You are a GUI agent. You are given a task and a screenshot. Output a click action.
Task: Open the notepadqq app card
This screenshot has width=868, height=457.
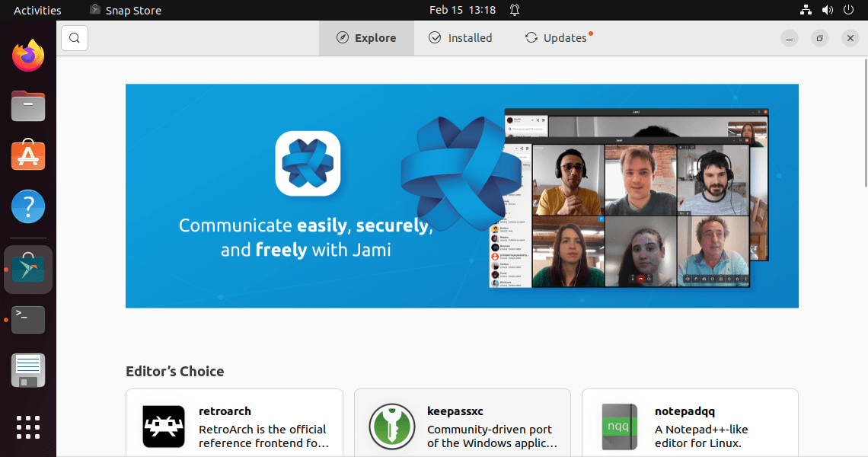[x=691, y=423]
